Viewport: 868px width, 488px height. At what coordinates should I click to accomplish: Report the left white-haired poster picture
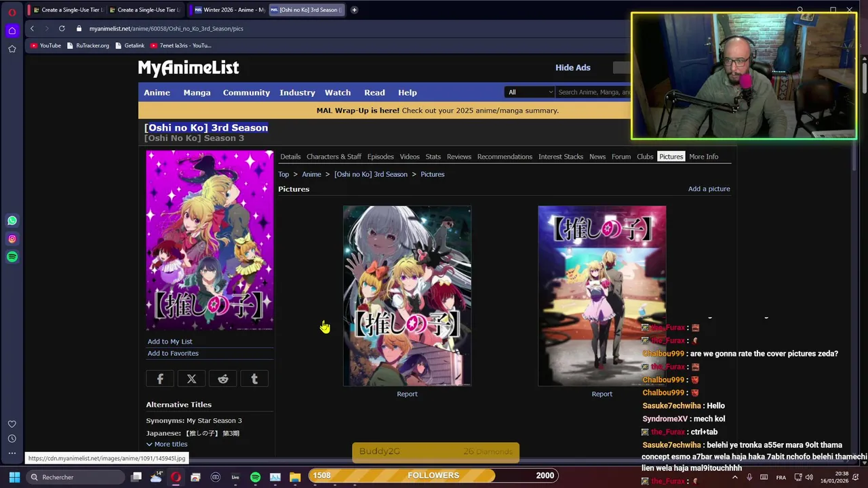point(407,394)
